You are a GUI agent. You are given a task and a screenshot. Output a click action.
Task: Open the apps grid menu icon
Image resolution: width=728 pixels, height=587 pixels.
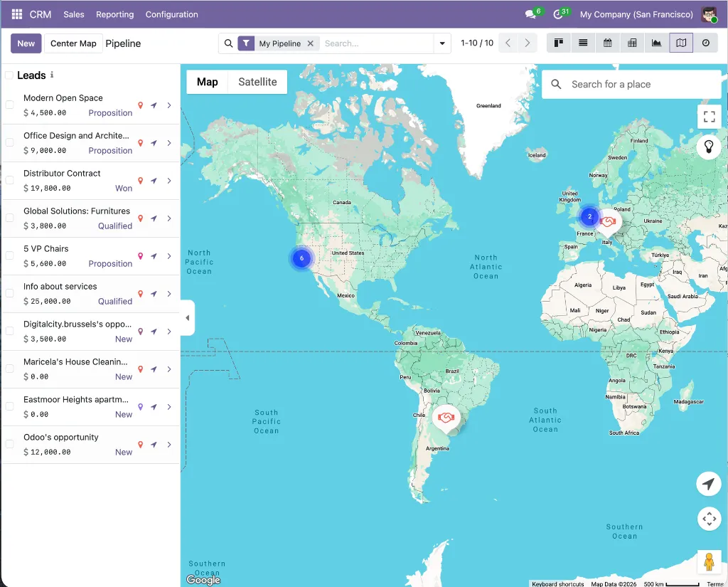tap(17, 14)
